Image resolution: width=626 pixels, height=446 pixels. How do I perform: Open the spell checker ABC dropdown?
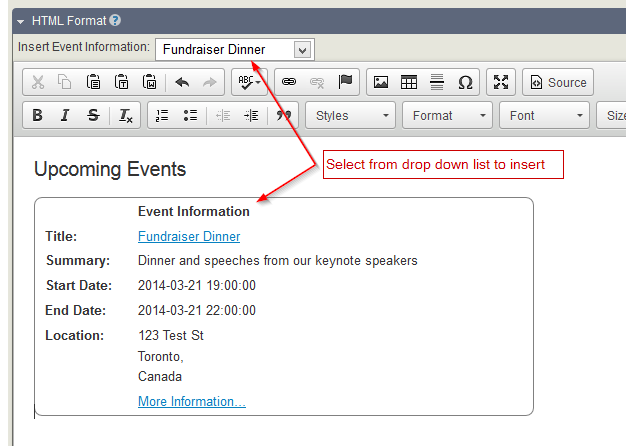tap(249, 82)
